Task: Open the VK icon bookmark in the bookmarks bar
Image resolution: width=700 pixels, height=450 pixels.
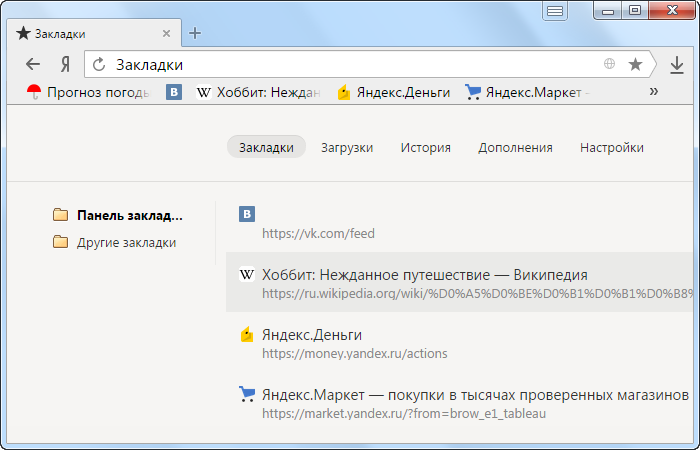Action: tap(174, 92)
